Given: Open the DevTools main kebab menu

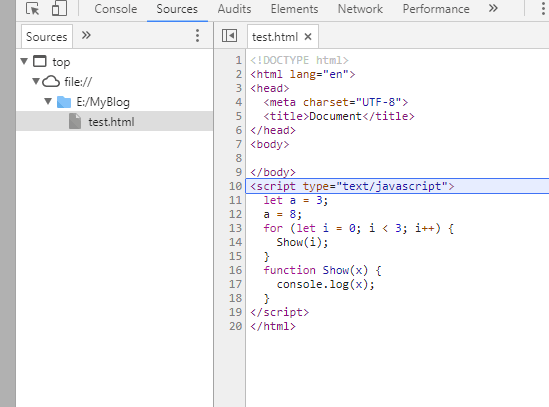Looking at the screenshot, I should (x=543, y=9).
